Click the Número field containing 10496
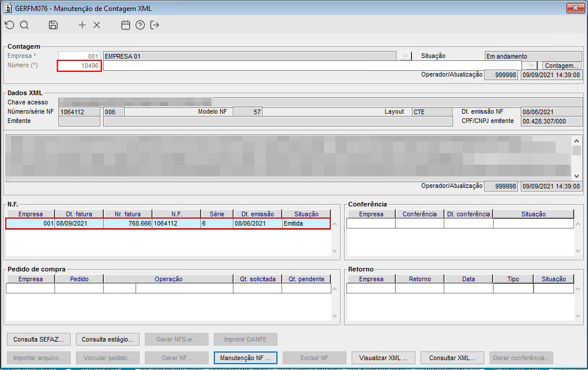Screen dimensions: 588x370 click(79, 66)
